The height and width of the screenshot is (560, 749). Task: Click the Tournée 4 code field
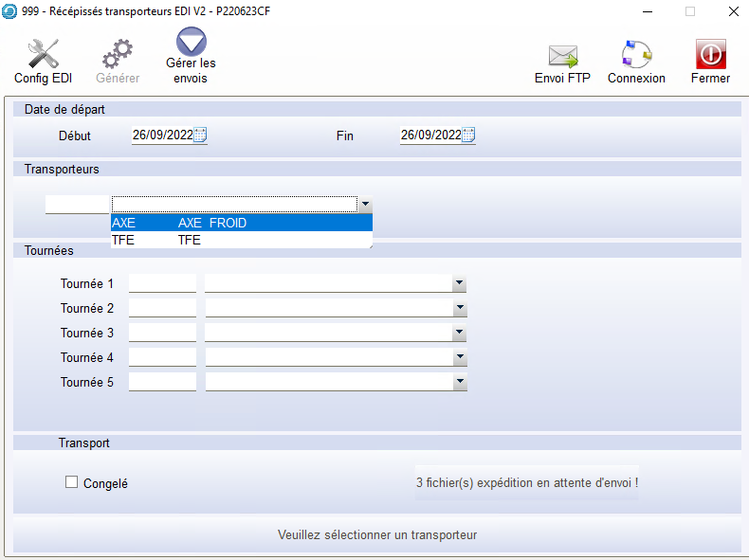tap(162, 357)
